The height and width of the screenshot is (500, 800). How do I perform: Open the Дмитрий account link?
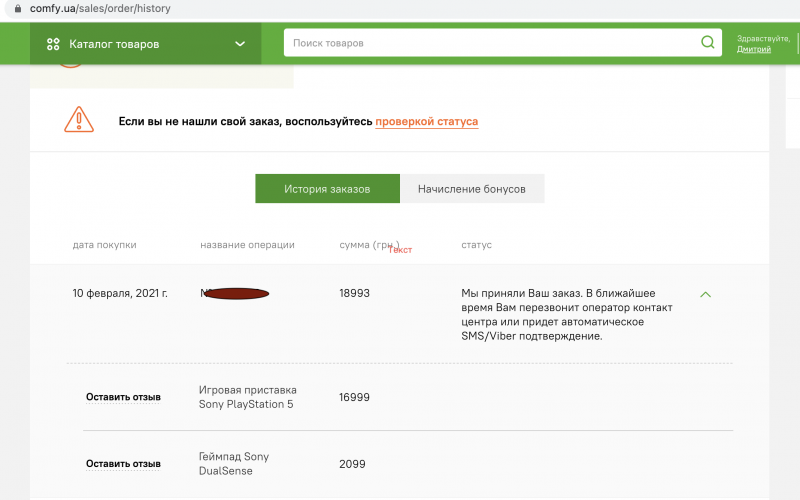click(x=753, y=49)
